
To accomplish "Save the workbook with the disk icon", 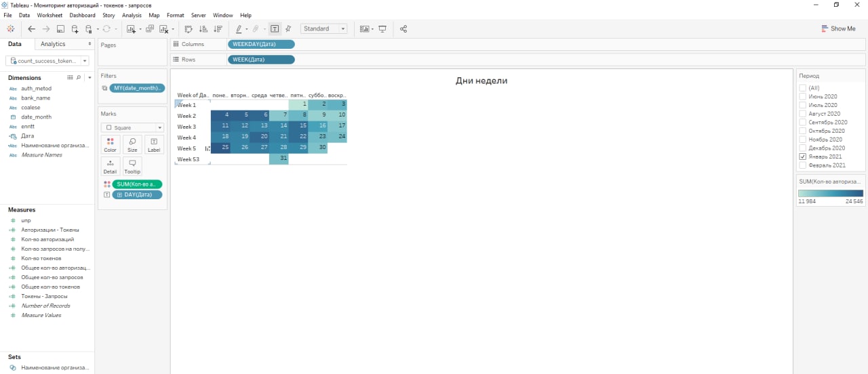I will [60, 29].
